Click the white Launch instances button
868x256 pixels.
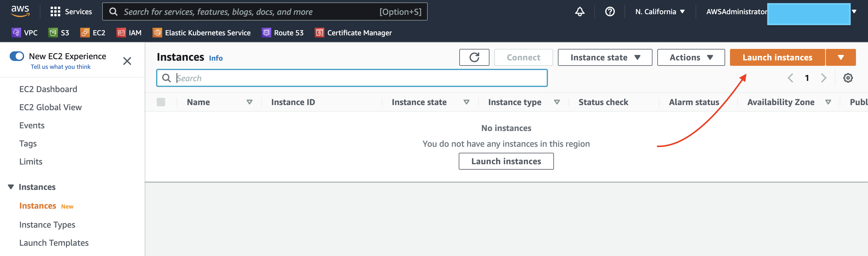506,161
